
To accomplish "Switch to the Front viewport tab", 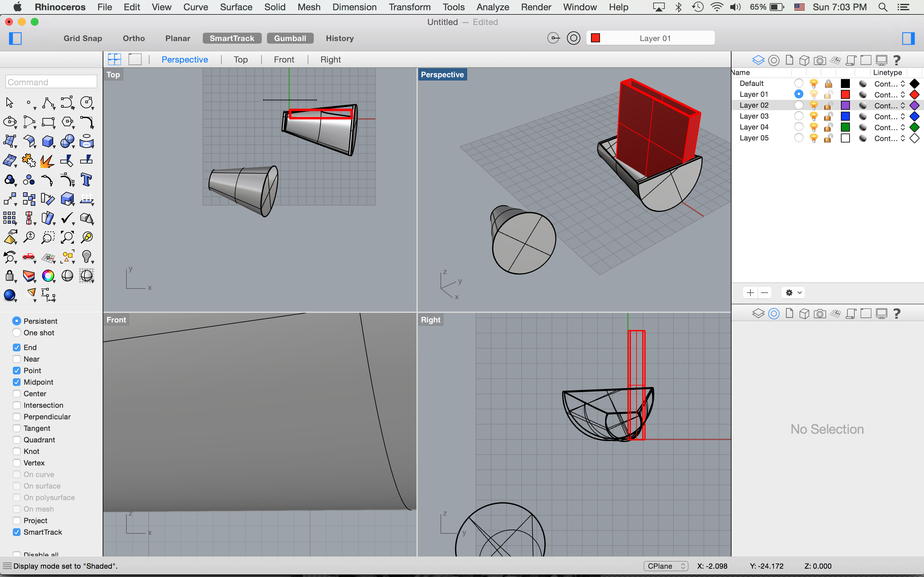I will coord(284,60).
